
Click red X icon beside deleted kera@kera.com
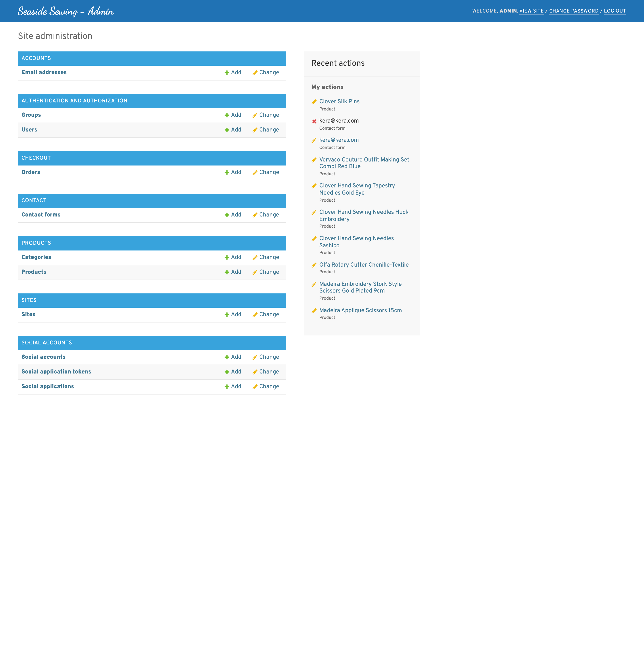click(314, 121)
